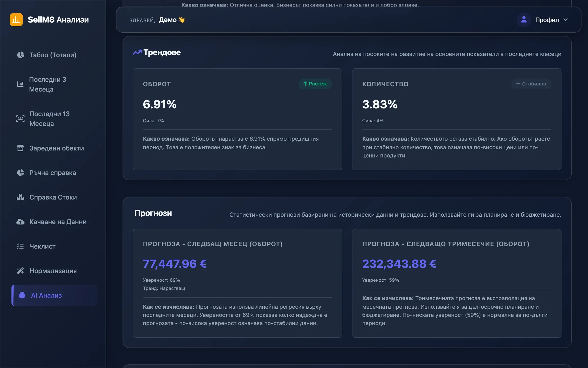This screenshot has width=588, height=368.
Task: Click the ОБОРОТ card title
Action: (x=157, y=84)
